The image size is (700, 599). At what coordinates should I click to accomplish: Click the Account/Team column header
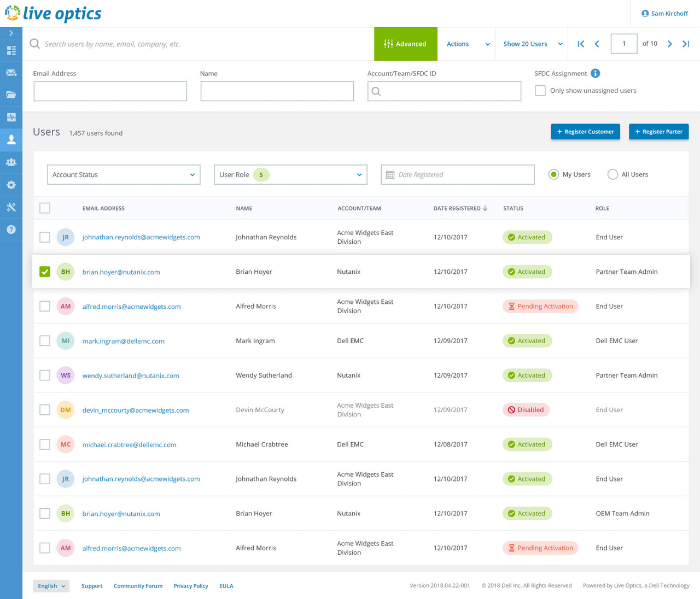click(359, 208)
